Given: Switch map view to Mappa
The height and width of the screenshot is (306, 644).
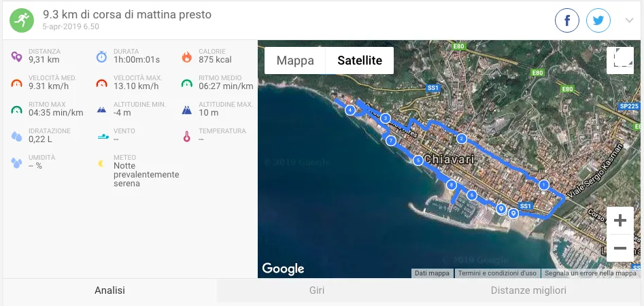Looking at the screenshot, I should coord(295,61).
